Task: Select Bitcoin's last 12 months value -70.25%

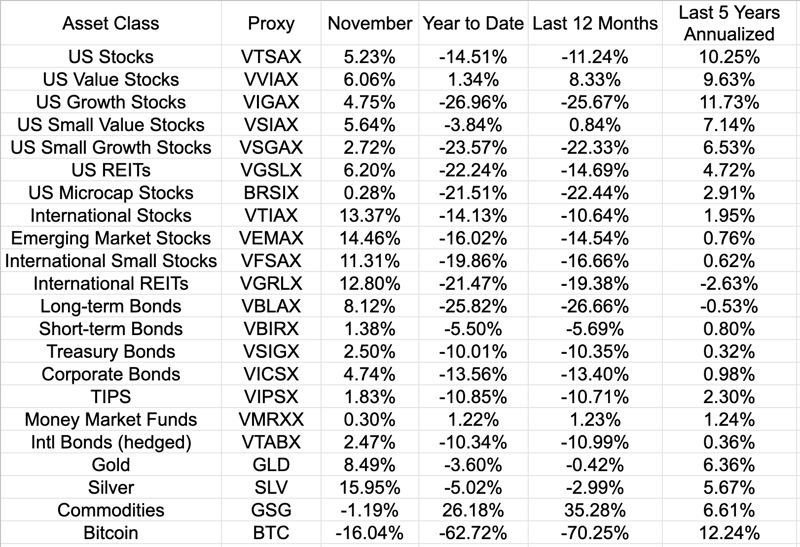Action: (x=595, y=533)
